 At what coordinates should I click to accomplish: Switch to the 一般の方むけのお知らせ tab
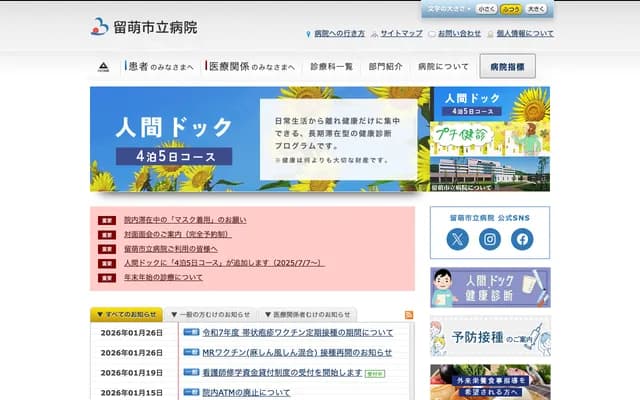coord(210,314)
